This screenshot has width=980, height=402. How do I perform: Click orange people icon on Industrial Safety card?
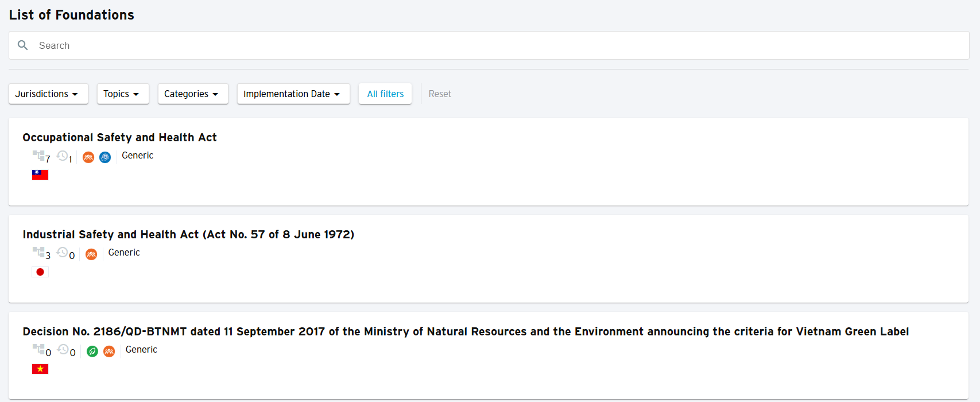click(91, 254)
